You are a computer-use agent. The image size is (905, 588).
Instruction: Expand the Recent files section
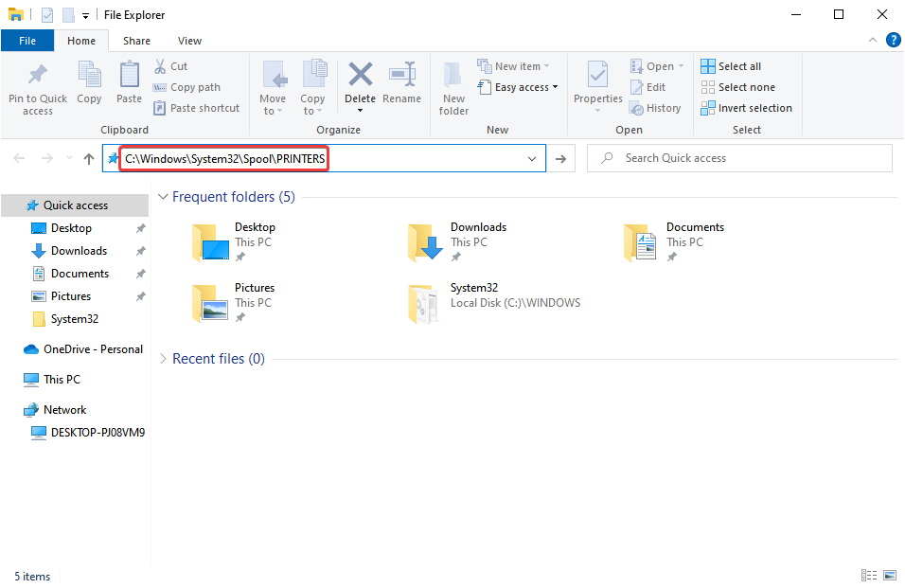[x=163, y=359]
